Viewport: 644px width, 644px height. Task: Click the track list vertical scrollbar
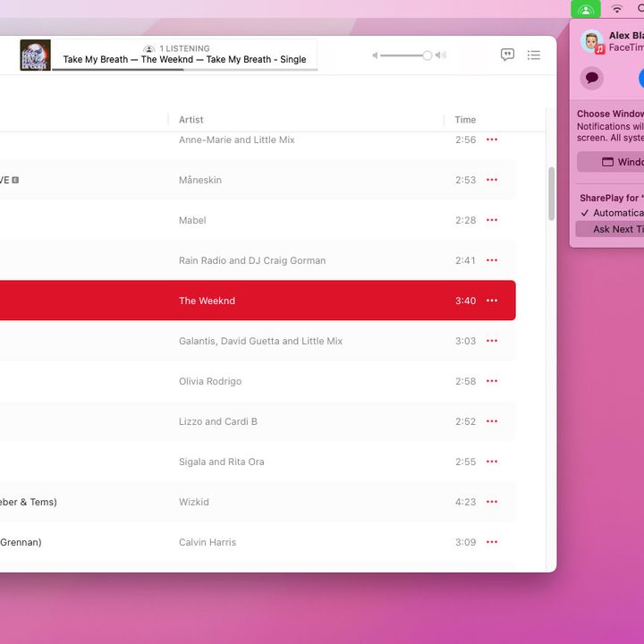551,193
